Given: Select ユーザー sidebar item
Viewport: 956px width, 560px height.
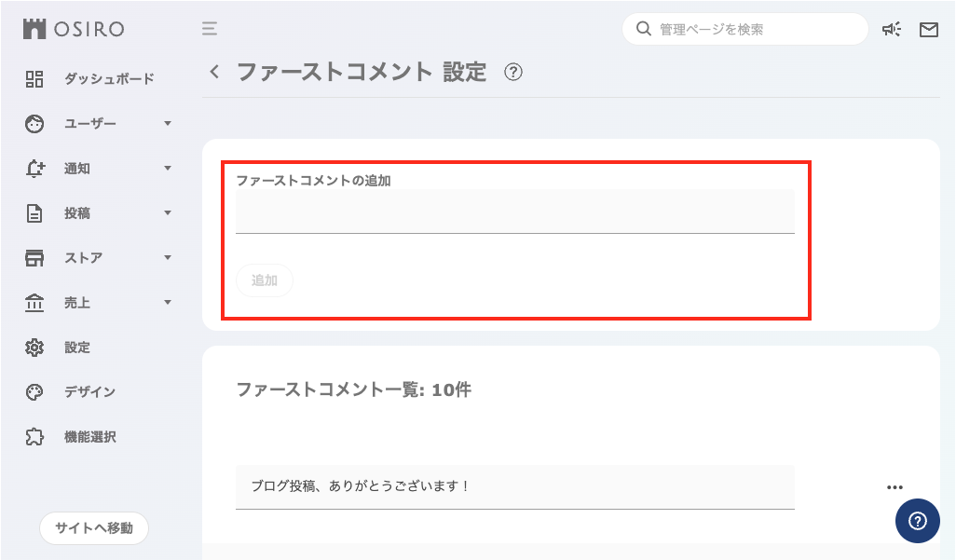Looking at the screenshot, I should pos(90,124).
